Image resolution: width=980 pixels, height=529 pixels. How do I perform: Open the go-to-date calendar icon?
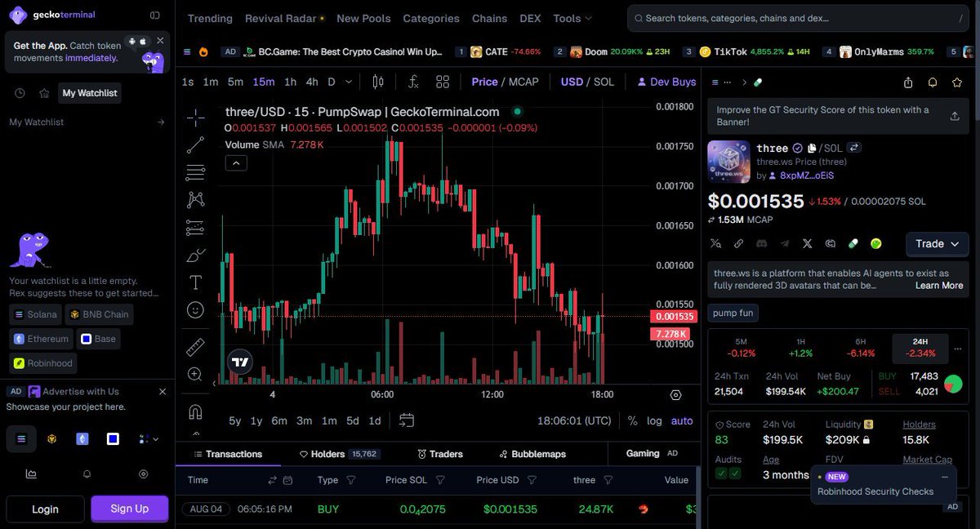(x=407, y=420)
